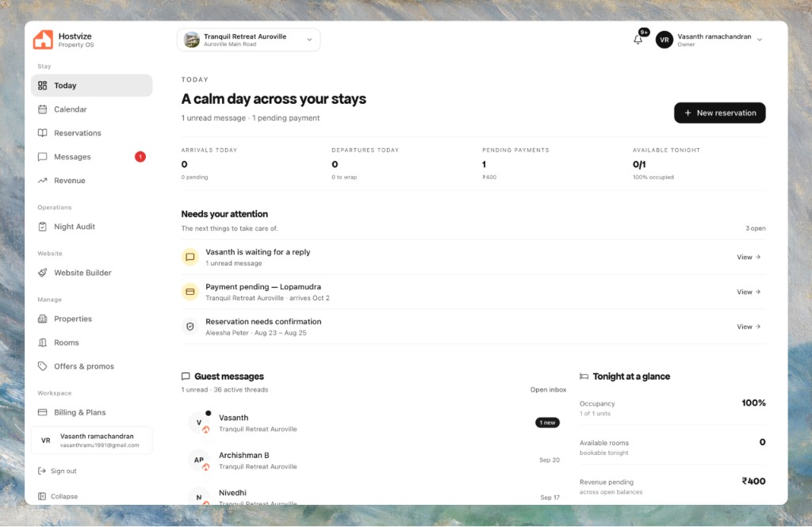
Task: View the Payment pending Lopamudra item
Action: (x=749, y=292)
